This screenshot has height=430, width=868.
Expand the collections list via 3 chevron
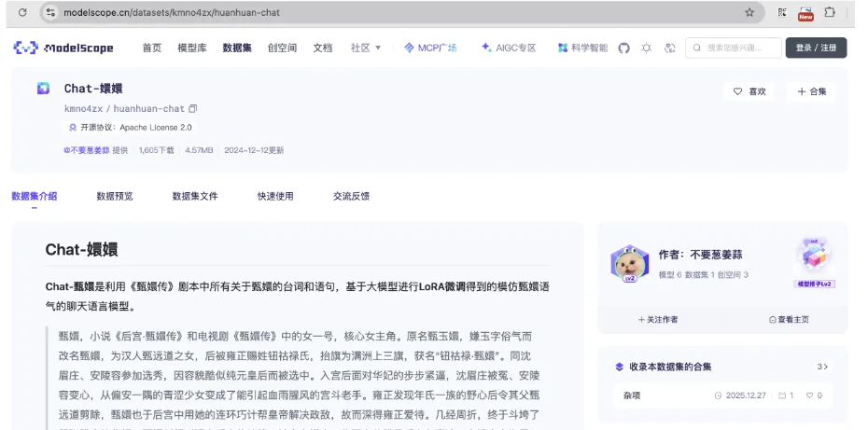(x=822, y=367)
